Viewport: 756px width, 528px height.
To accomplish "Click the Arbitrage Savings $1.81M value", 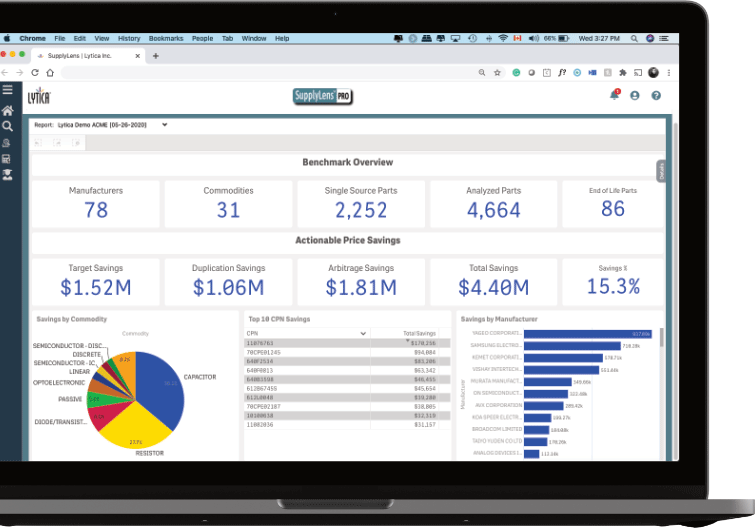I will [x=361, y=287].
